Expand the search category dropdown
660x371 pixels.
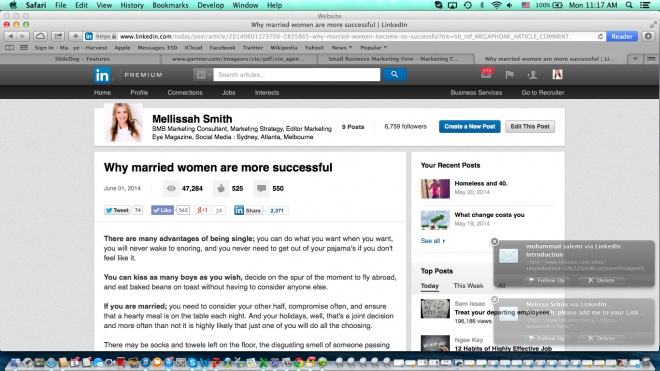click(x=203, y=75)
